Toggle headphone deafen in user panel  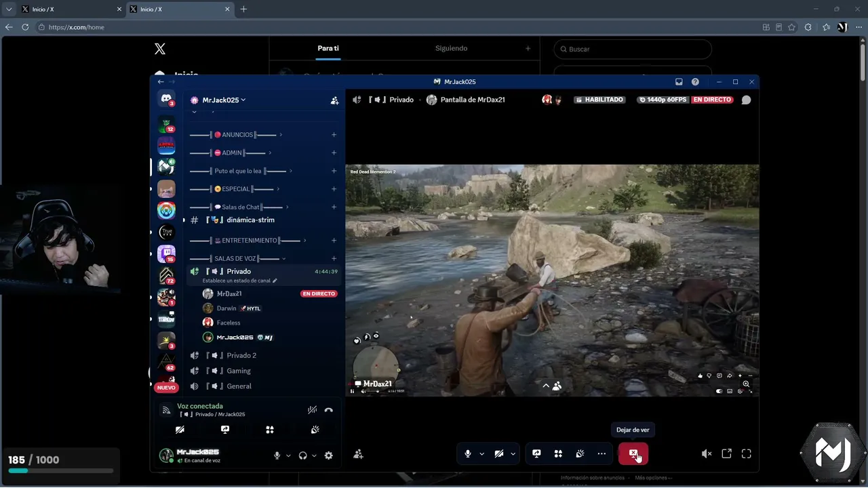[302, 455]
